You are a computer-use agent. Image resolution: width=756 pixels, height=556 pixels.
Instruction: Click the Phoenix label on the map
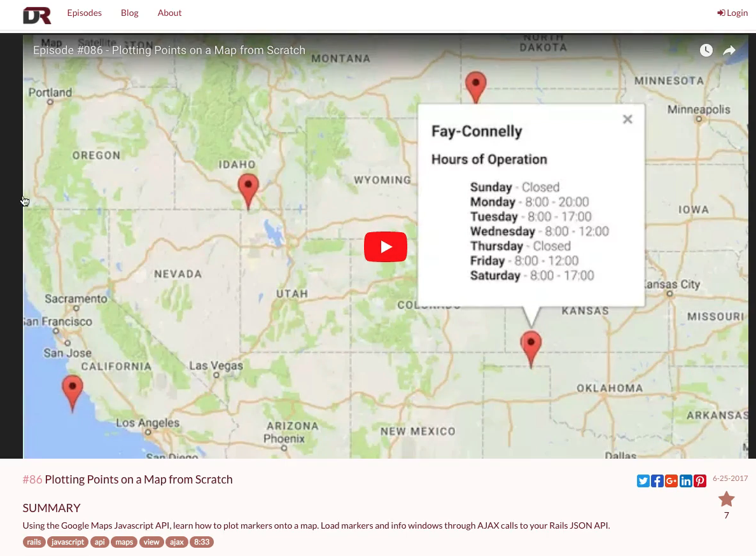pos(284,439)
